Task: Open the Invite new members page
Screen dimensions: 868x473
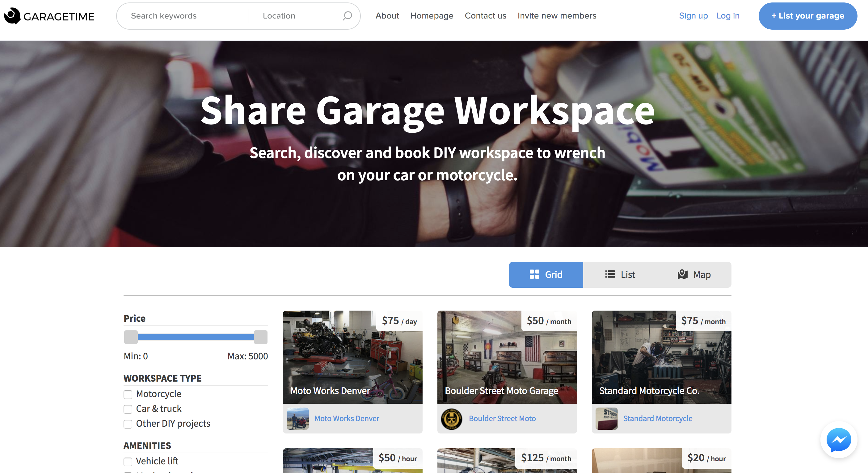Action: tap(557, 15)
